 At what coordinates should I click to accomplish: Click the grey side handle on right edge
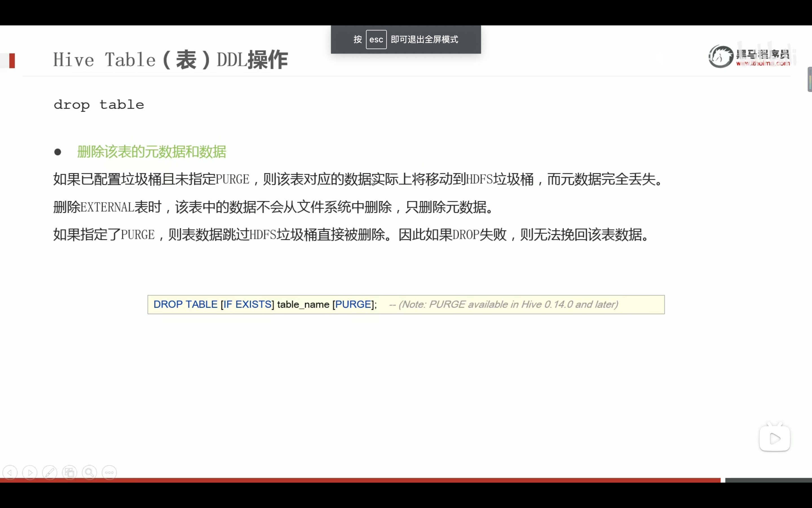tap(810, 79)
